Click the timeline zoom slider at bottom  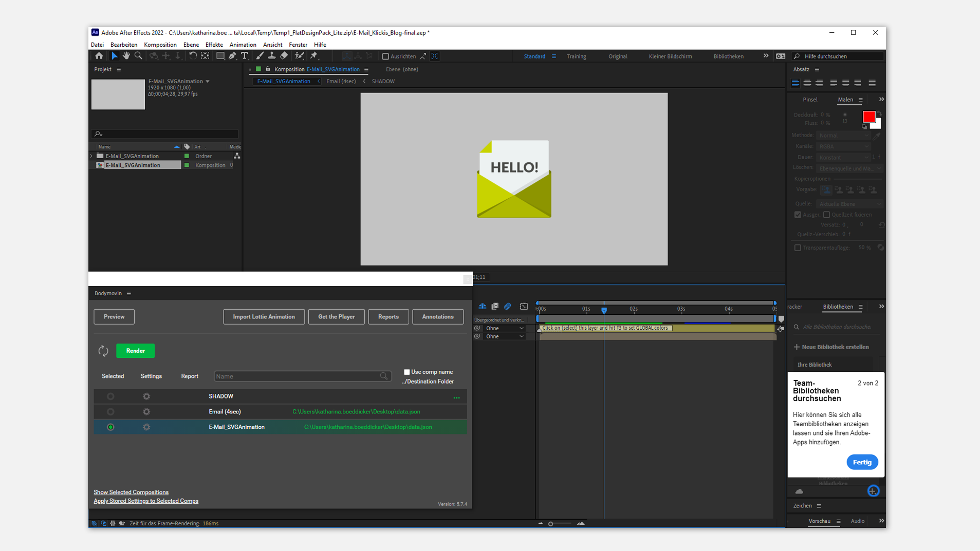[560, 524]
